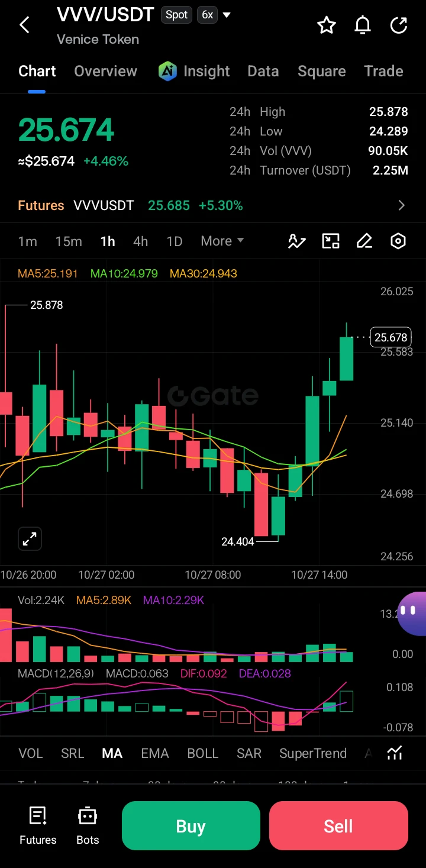
Task: Tap the DEA:0.028 value
Action: tap(265, 673)
